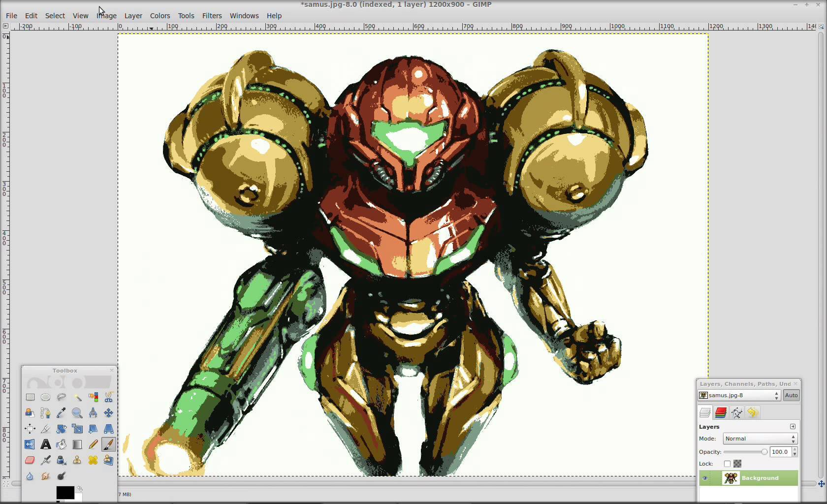The image size is (827, 504).
Task: Toggle the lock alpha channel checkbox
Action: coord(727,464)
